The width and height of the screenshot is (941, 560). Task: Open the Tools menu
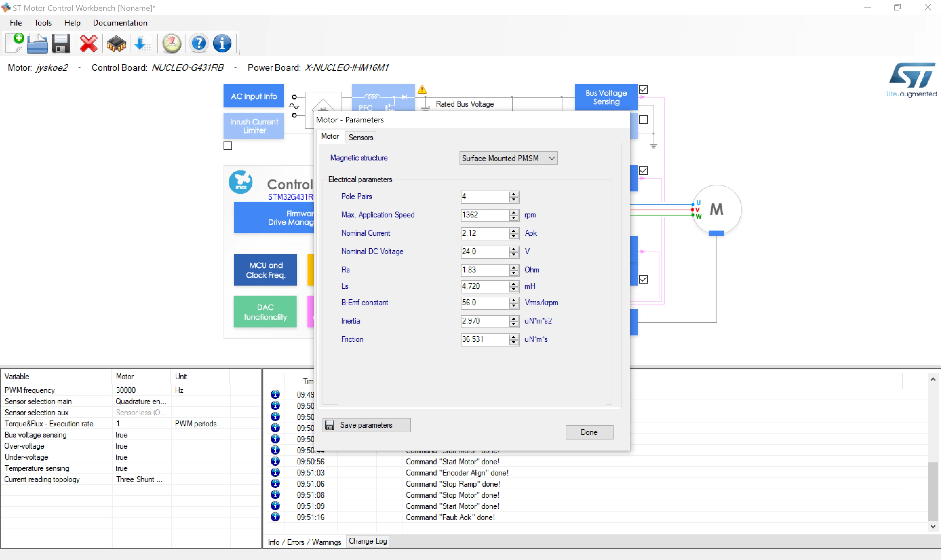coord(43,23)
